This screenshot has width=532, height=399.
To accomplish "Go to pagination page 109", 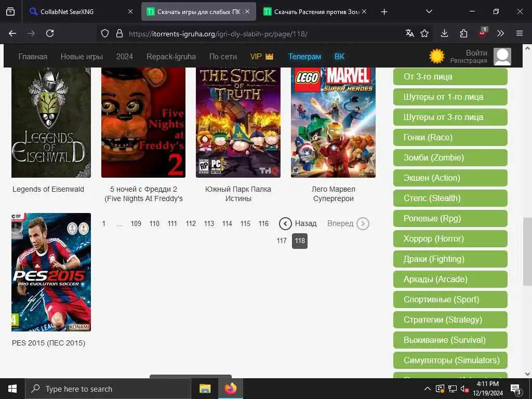I will coord(136,223).
